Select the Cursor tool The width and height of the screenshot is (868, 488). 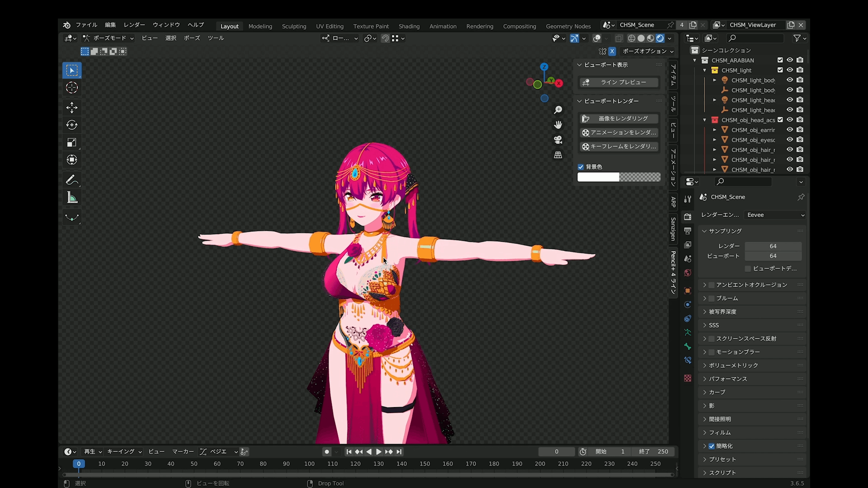pyautogui.click(x=72, y=88)
